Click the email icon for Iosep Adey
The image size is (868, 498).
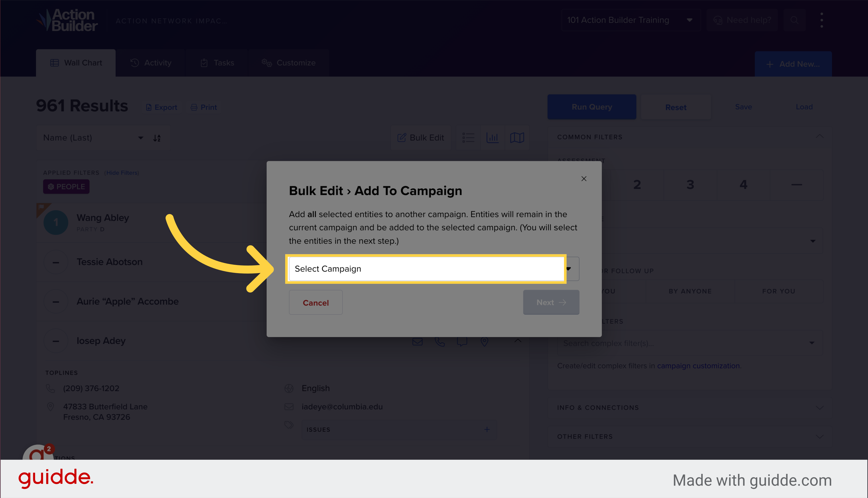click(417, 341)
